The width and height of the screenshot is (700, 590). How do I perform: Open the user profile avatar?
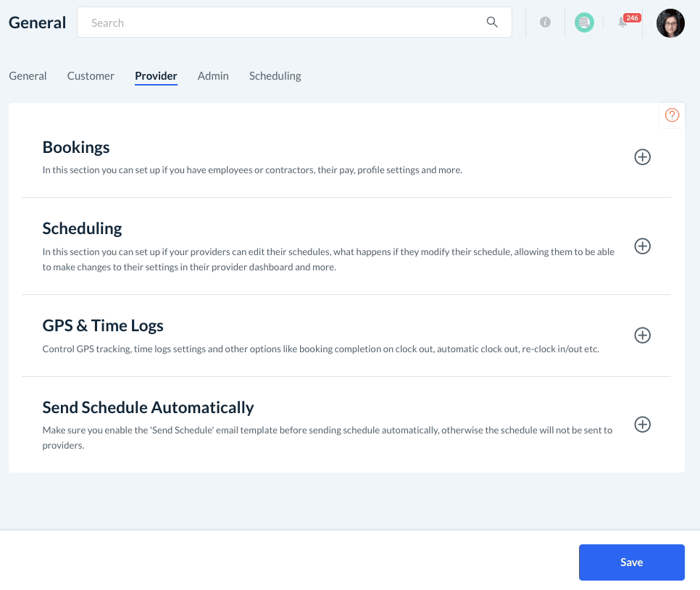coord(670,23)
